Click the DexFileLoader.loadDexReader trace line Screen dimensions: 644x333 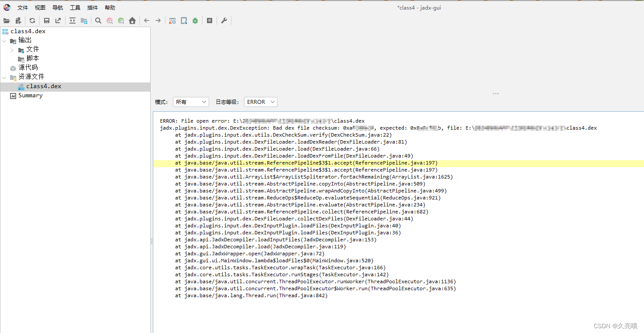291,142
